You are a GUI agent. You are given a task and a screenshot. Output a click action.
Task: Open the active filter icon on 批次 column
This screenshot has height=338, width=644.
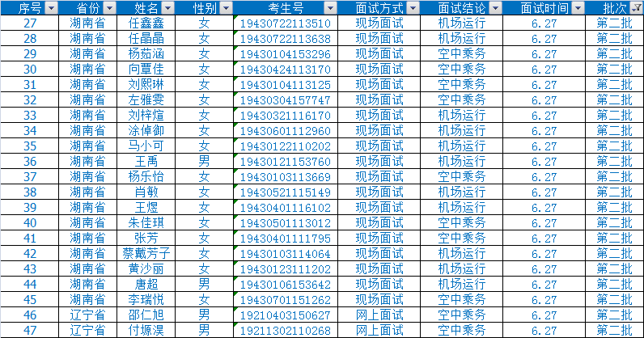point(637,8)
